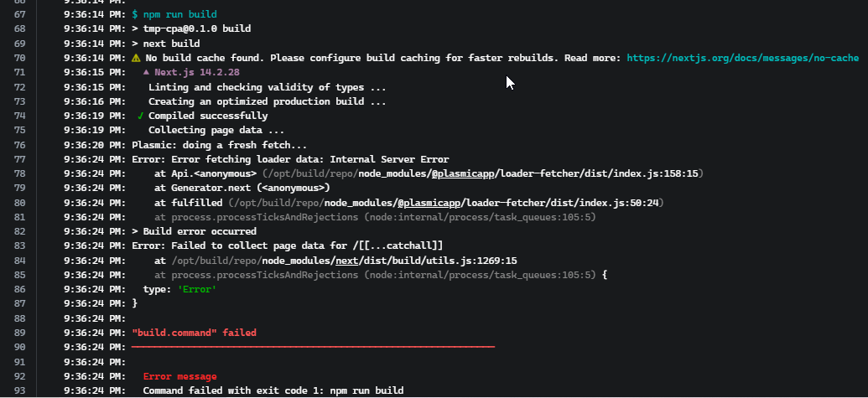Click the red dashed separator line
This screenshot has width=868, height=398.
(314, 347)
